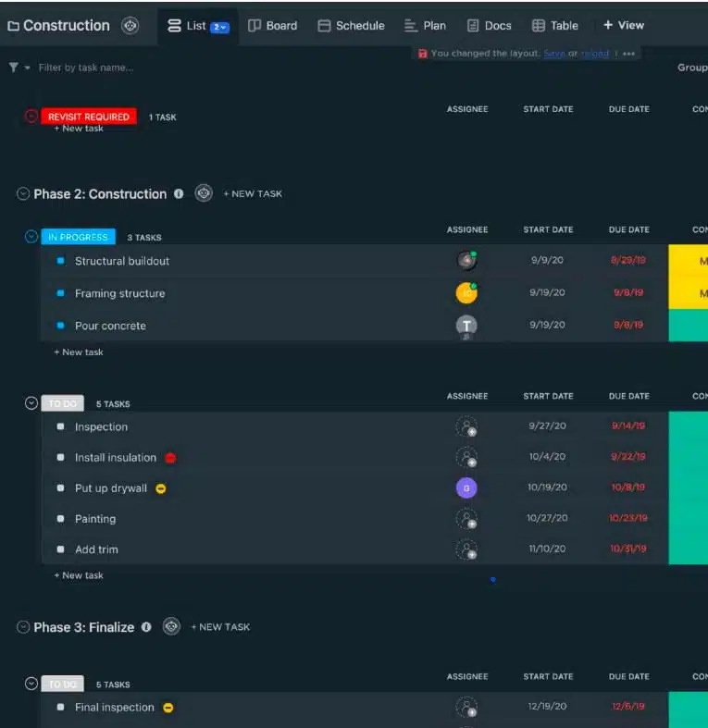Collapse the IN PROGRESS task group
708x728 pixels.
[x=31, y=237]
